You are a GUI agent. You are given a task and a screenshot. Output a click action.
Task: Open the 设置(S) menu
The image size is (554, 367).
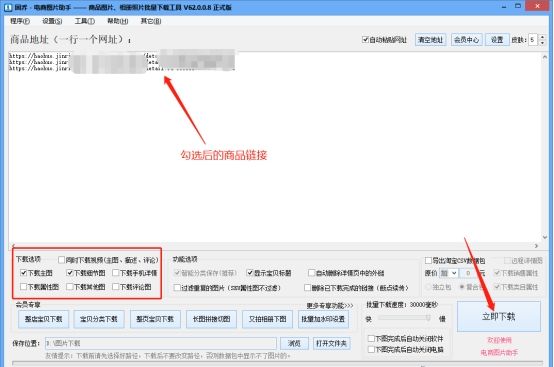[52, 21]
